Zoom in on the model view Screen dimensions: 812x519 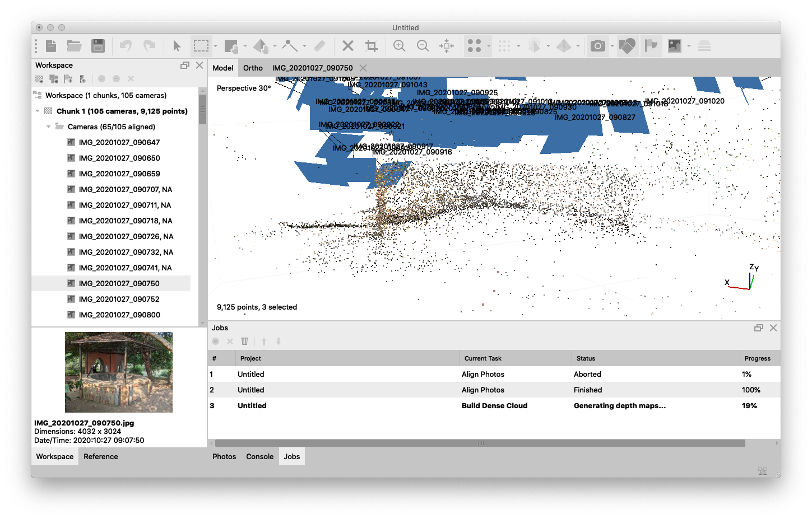tap(400, 45)
